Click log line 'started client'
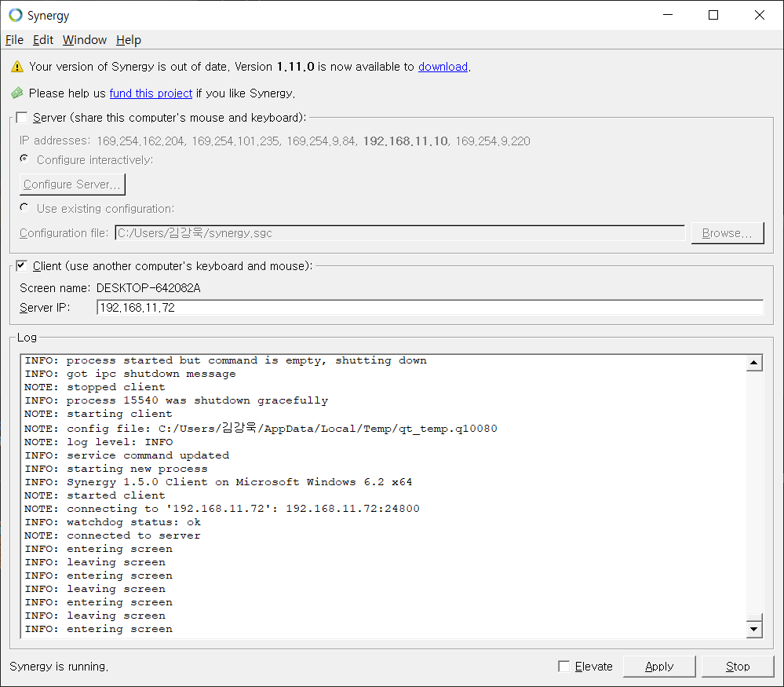Screen dimensions: 784x687 (x=94, y=495)
